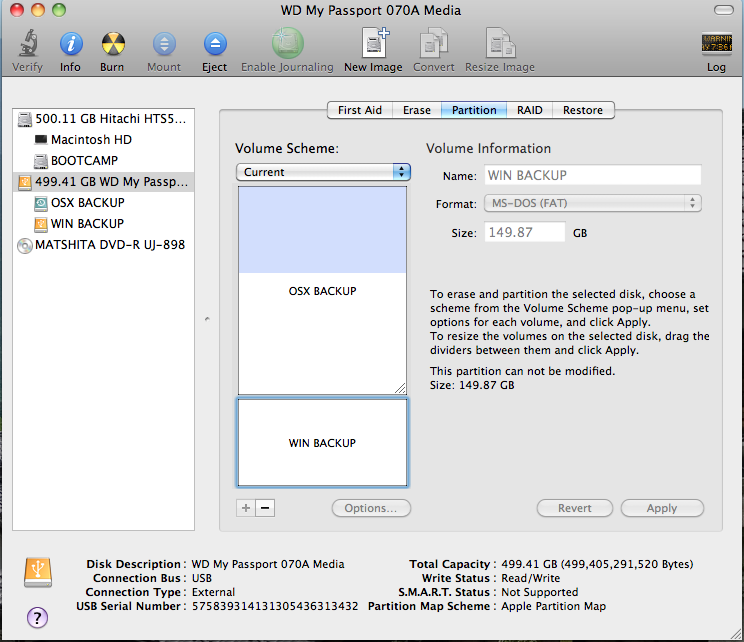The height and width of the screenshot is (642, 744).
Task: Open the Info toolbar icon
Action: 71,44
